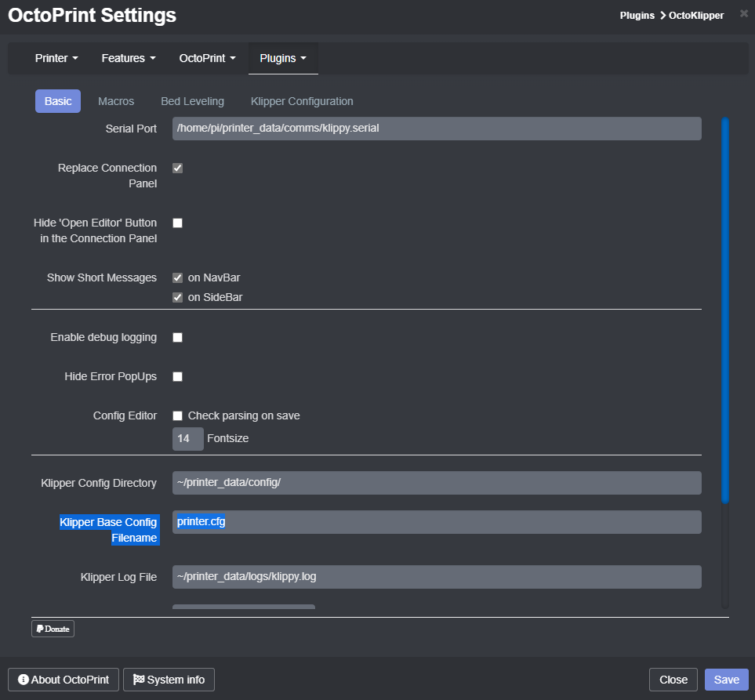Click the flag icon on System info

[x=139, y=680]
